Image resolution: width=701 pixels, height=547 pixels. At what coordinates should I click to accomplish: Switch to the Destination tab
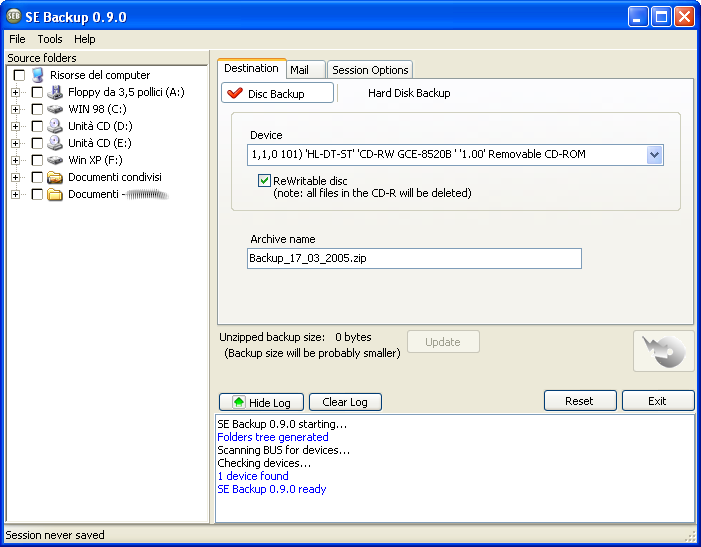pyautogui.click(x=251, y=68)
